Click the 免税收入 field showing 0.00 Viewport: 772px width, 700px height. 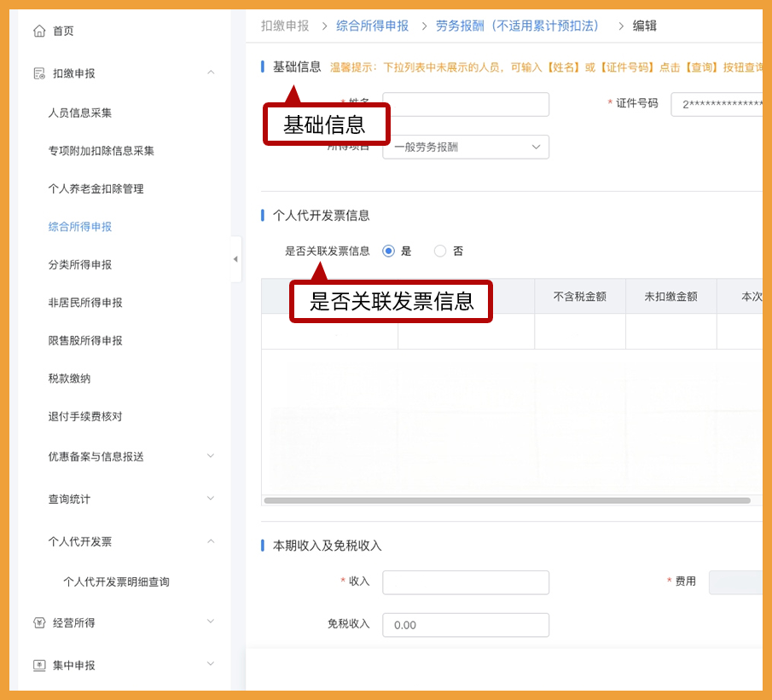click(x=465, y=625)
